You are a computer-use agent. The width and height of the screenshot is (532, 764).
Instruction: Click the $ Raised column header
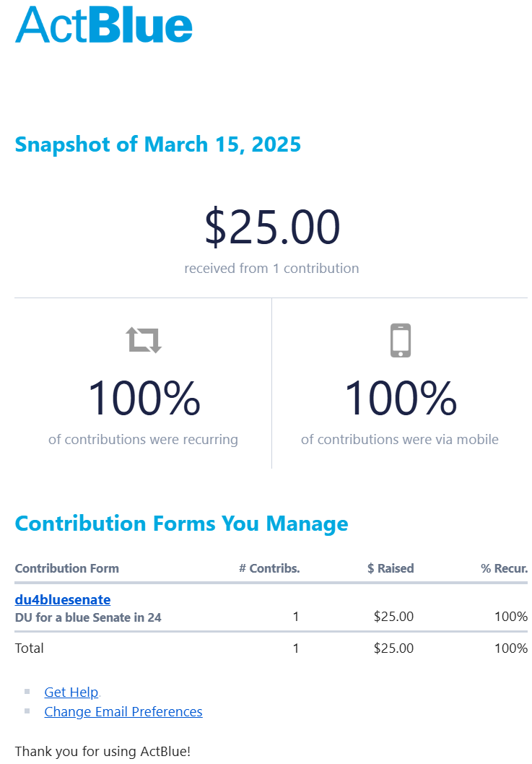pos(391,568)
